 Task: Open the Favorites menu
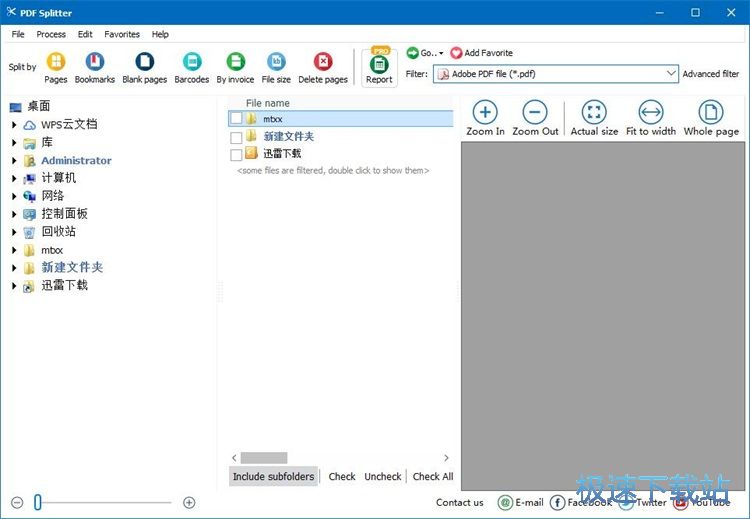(122, 34)
